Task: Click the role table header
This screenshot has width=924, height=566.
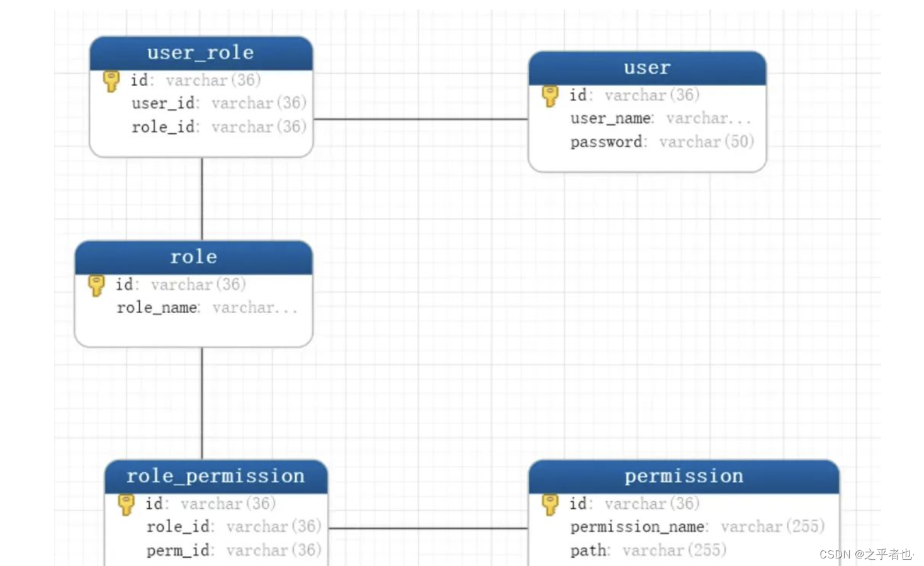Action: click(193, 257)
